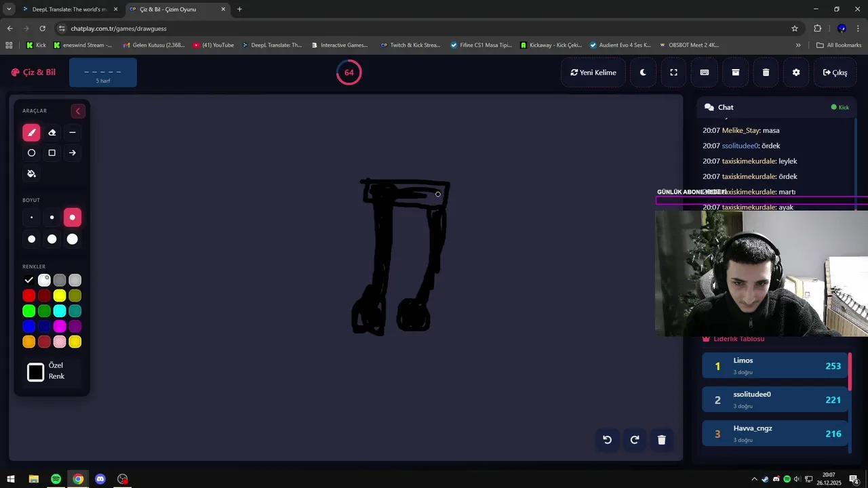Viewport: 868px width, 488px height.
Task: Open the Kick bookmark
Action: click(36, 45)
